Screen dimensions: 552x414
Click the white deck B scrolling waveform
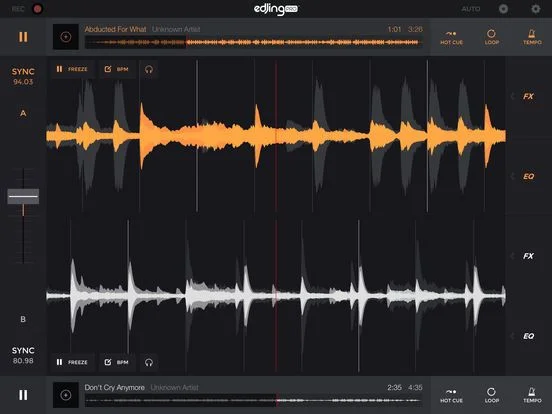coord(276,295)
